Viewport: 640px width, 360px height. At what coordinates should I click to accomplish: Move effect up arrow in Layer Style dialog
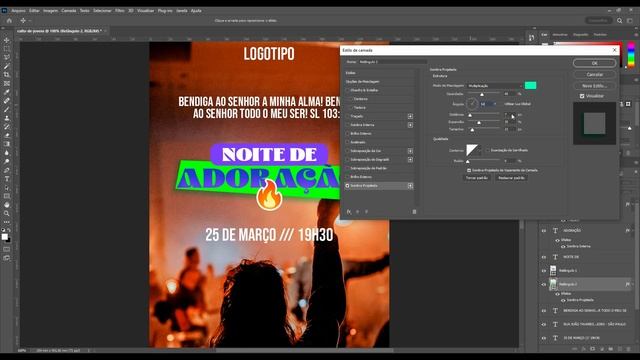(x=358, y=211)
